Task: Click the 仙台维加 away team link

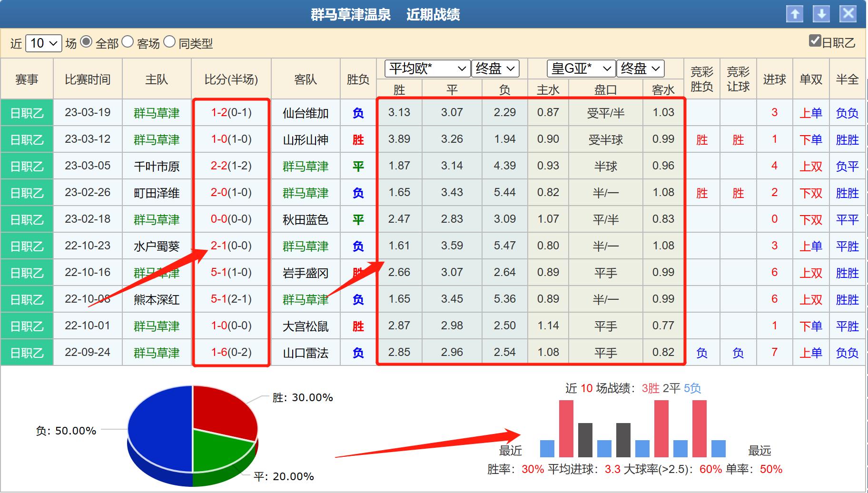Action: (305, 112)
